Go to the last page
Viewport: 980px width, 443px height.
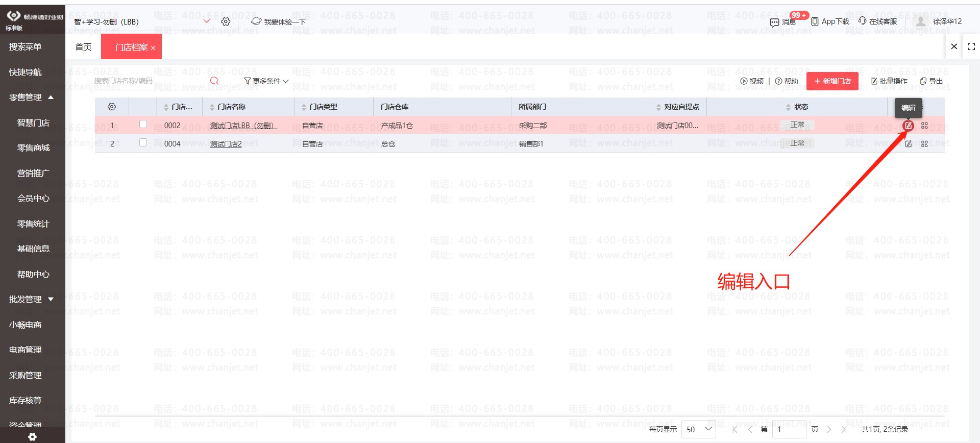844,429
